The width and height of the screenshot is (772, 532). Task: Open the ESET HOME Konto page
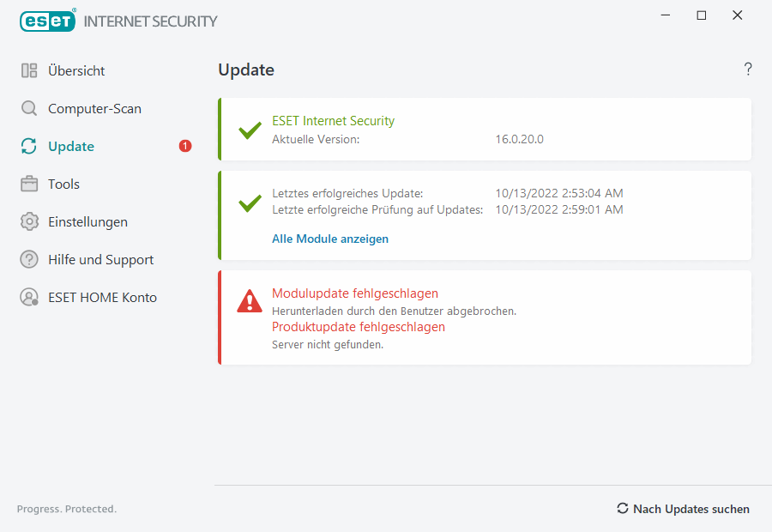[x=102, y=298]
